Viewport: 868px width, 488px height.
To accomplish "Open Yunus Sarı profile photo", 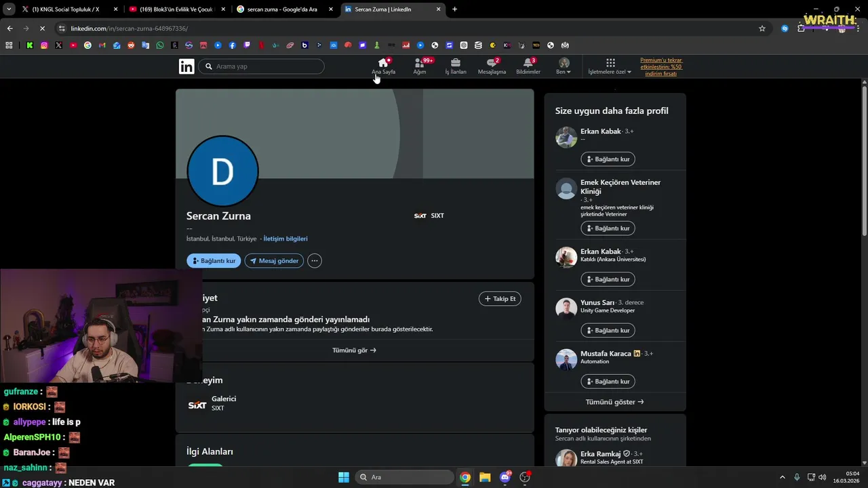I will point(566,308).
